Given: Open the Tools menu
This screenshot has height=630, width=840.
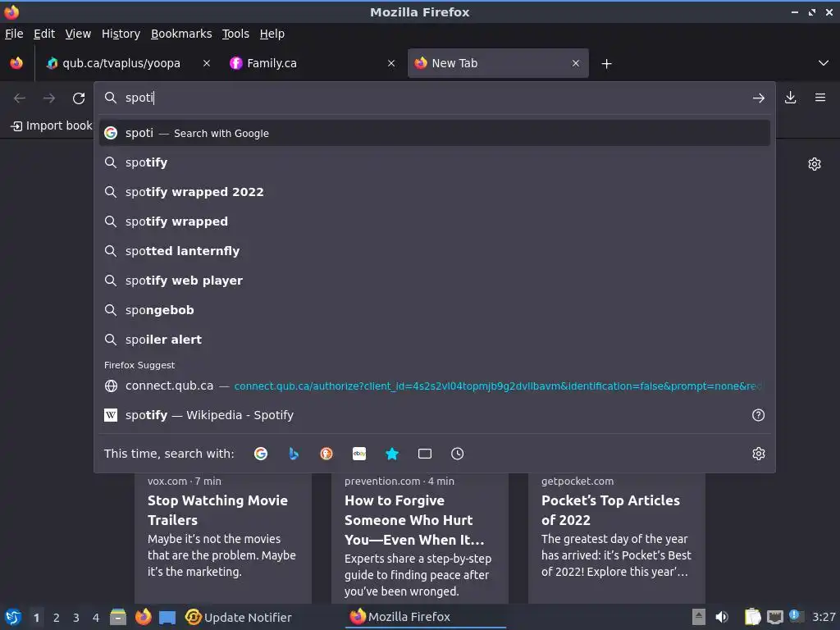Looking at the screenshot, I should point(235,34).
